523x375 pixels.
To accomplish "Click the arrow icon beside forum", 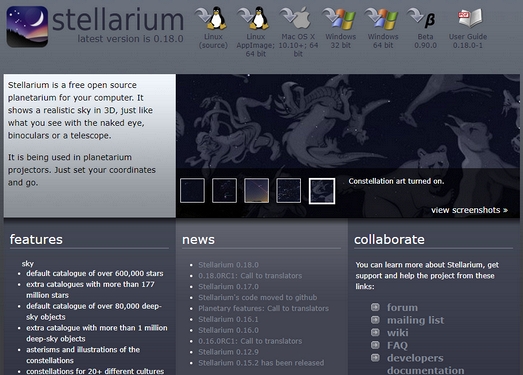I will pos(375,307).
